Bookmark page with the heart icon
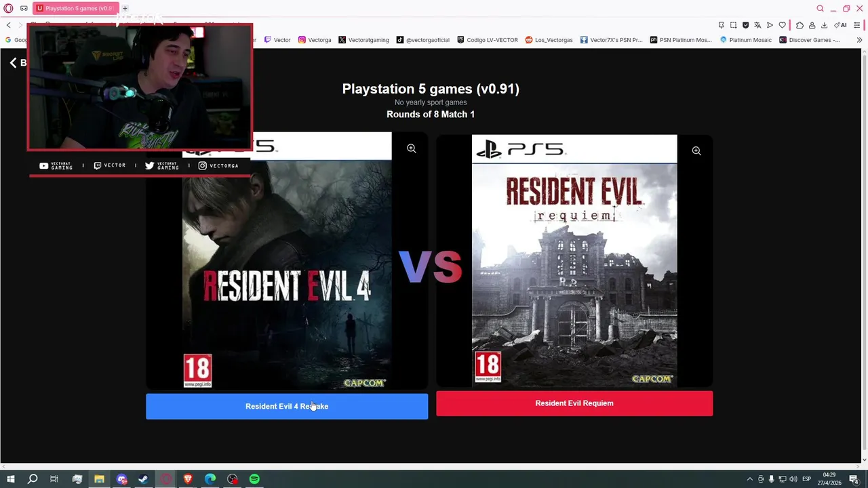 tap(782, 25)
